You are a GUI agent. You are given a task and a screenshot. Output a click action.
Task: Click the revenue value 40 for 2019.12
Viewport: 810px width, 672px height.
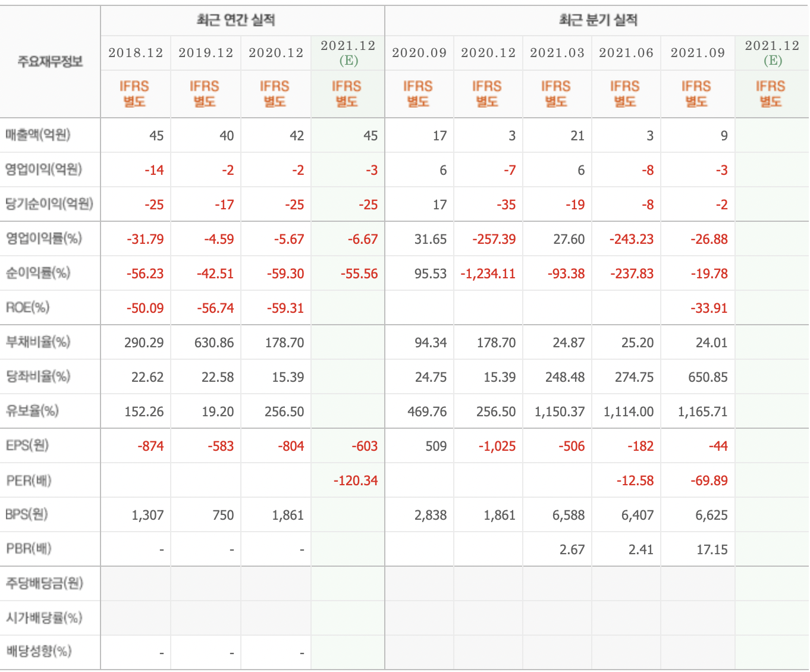coord(227,136)
